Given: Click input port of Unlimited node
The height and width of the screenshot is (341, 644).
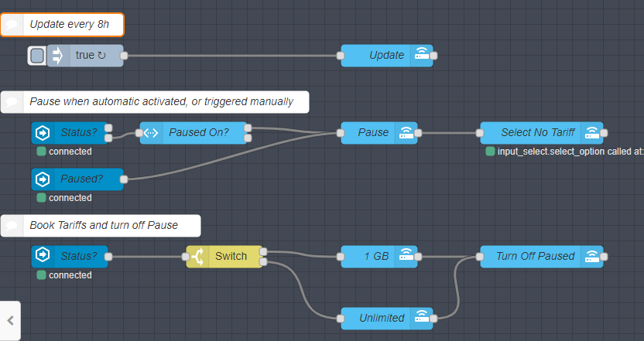Looking at the screenshot, I should [341, 319].
